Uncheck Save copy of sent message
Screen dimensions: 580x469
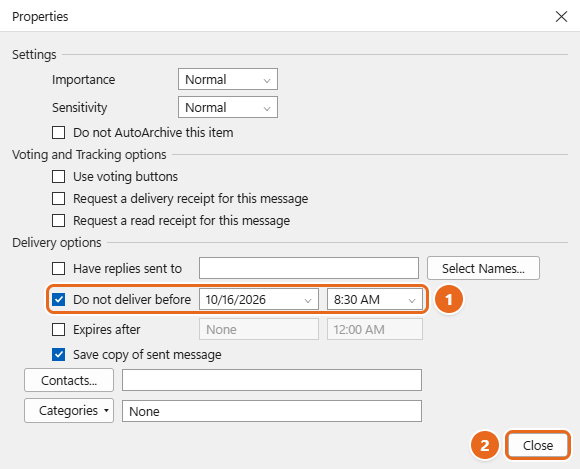(x=58, y=354)
